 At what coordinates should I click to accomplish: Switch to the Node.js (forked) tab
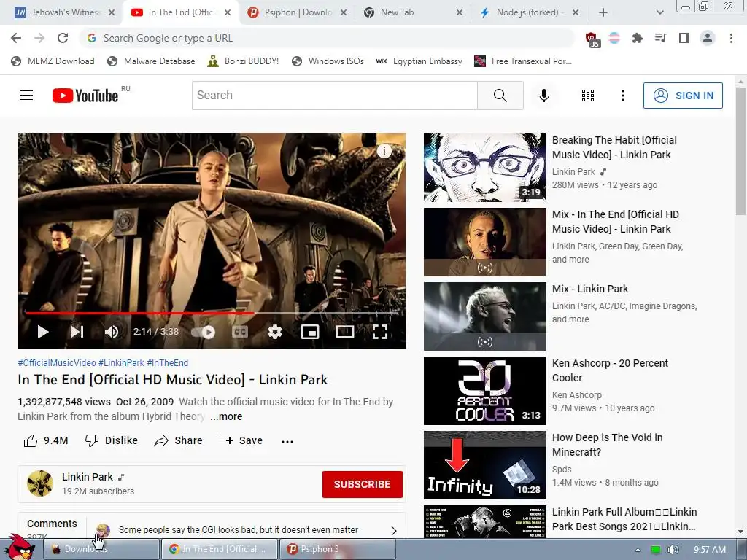[527, 12]
